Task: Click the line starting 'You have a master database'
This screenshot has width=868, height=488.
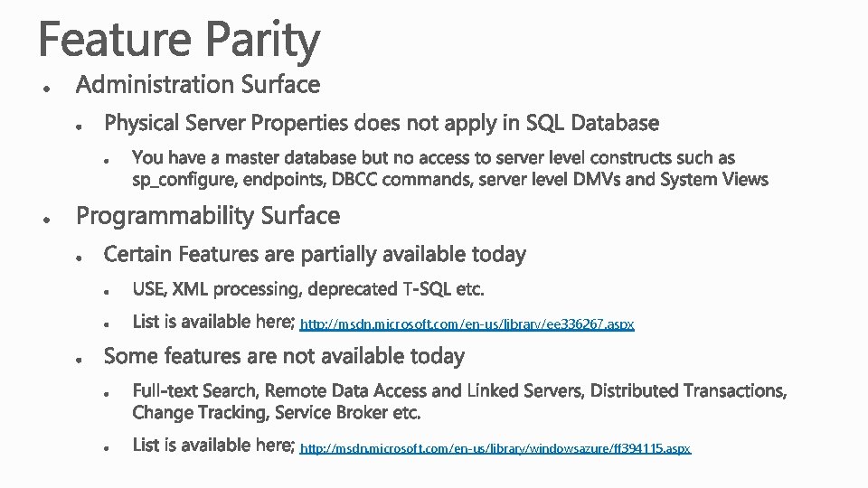Action: coord(433,157)
